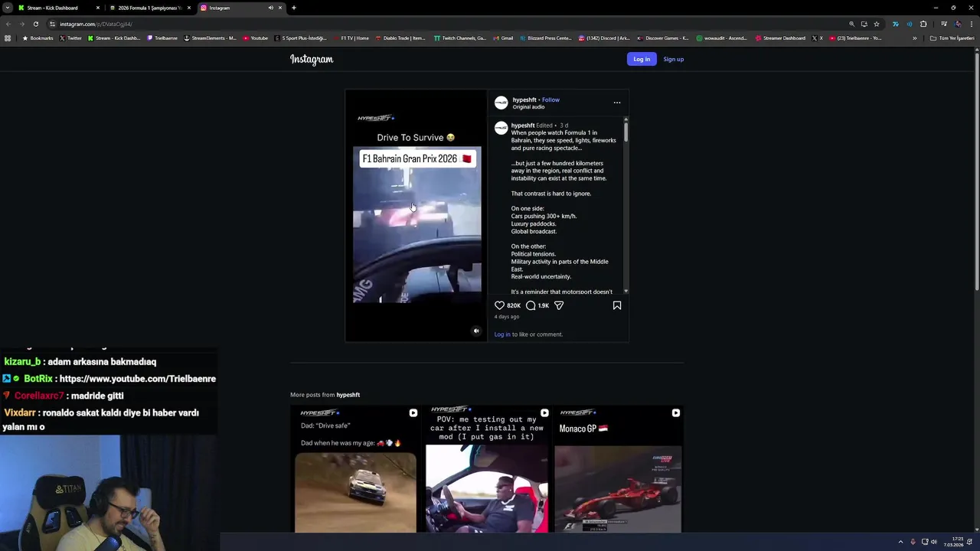980x551 pixels.
Task: Bookmark this page with star icon
Action: (877, 24)
